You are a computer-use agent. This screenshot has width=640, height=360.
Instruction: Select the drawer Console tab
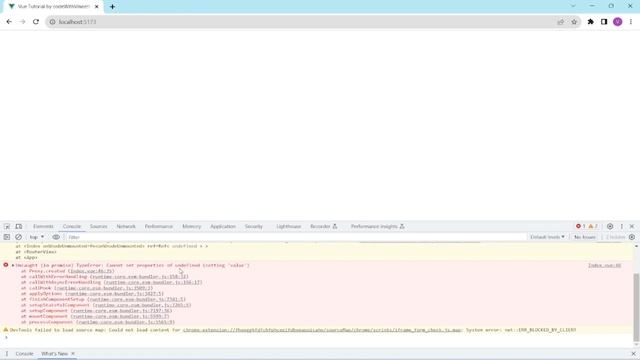[x=24, y=354]
